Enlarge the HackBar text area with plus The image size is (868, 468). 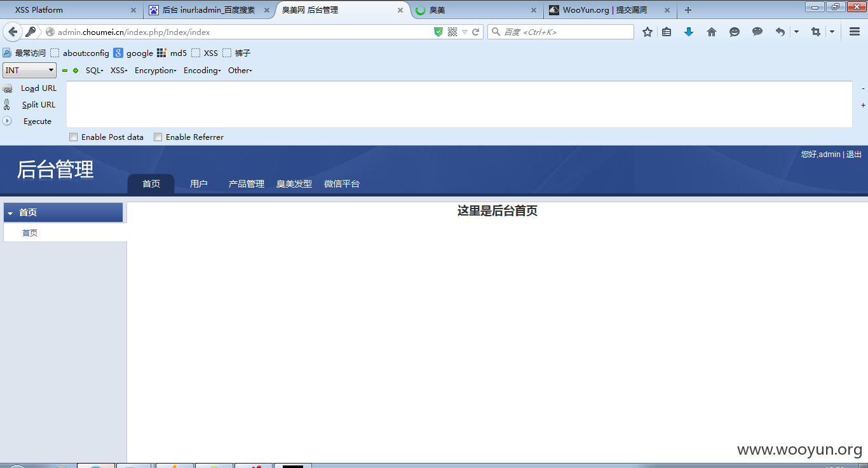click(863, 105)
